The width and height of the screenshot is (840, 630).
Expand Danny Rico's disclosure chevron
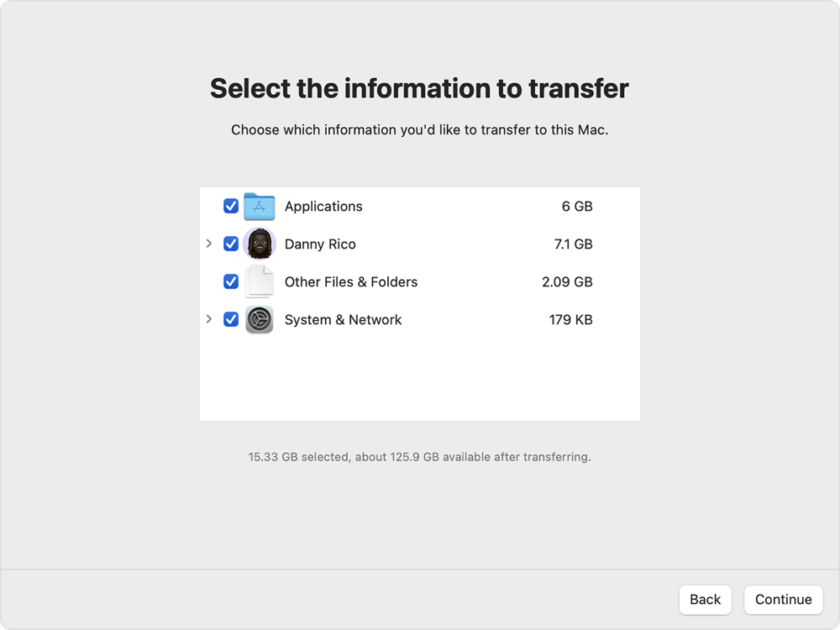[208, 244]
